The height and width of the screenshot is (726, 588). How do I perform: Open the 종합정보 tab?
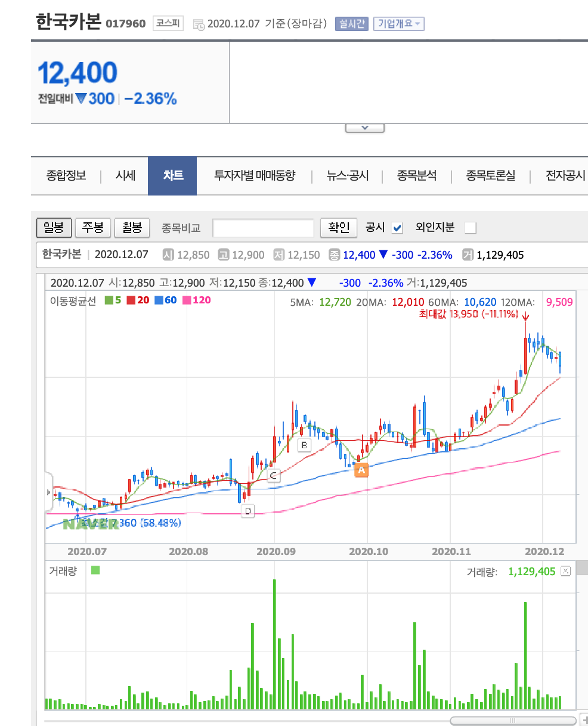66,176
